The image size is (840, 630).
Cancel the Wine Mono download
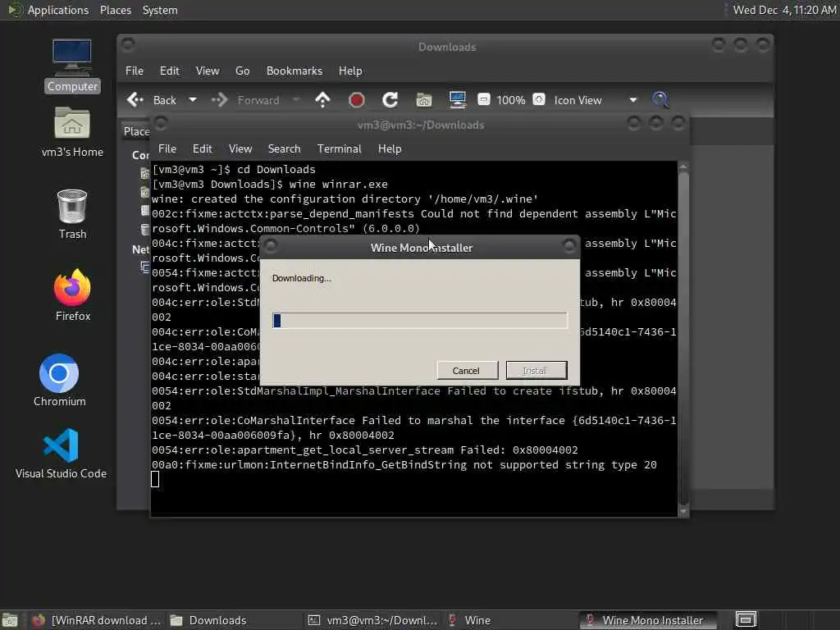[x=467, y=370]
